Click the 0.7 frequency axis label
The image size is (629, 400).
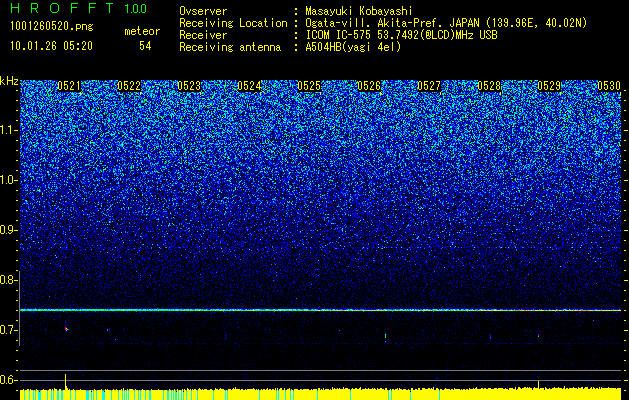[x=8, y=330]
